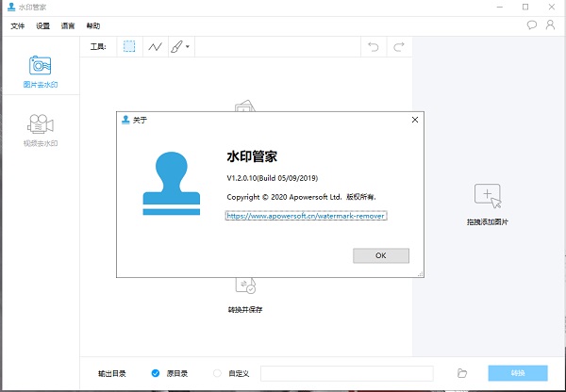Switch to 图片去水印 image watermark mode
This screenshot has height=392, width=566.
pyautogui.click(x=41, y=72)
